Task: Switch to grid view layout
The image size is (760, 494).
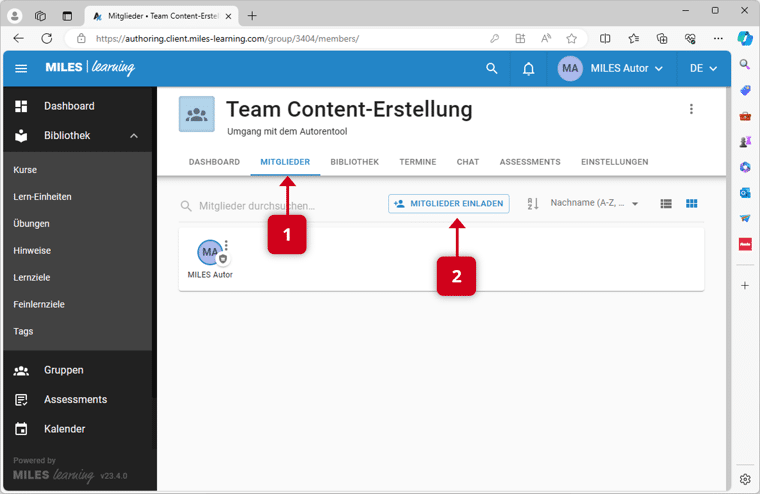Action: coord(691,204)
